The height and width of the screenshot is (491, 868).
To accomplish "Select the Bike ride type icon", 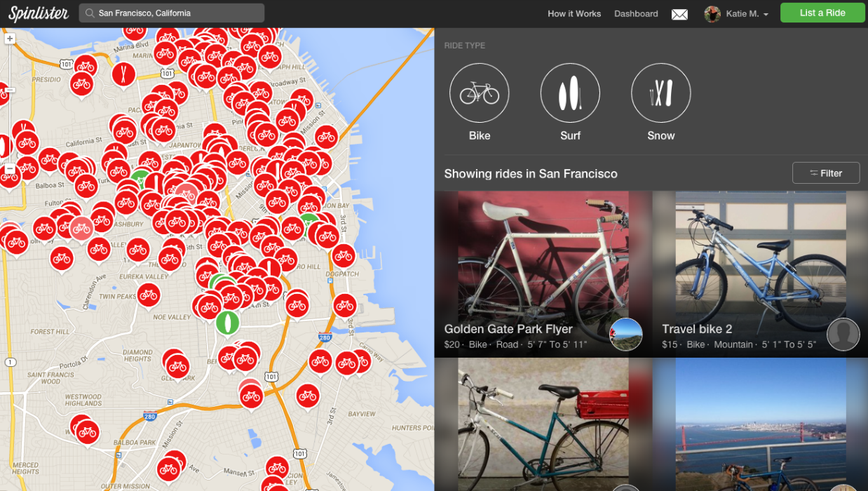I will [480, 93].
